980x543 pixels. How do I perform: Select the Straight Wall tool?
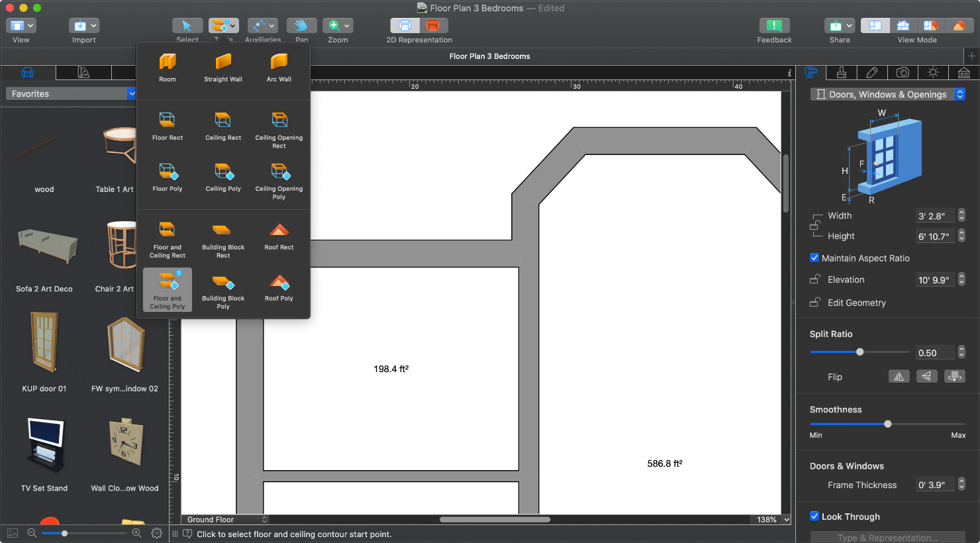pos(223,66)
